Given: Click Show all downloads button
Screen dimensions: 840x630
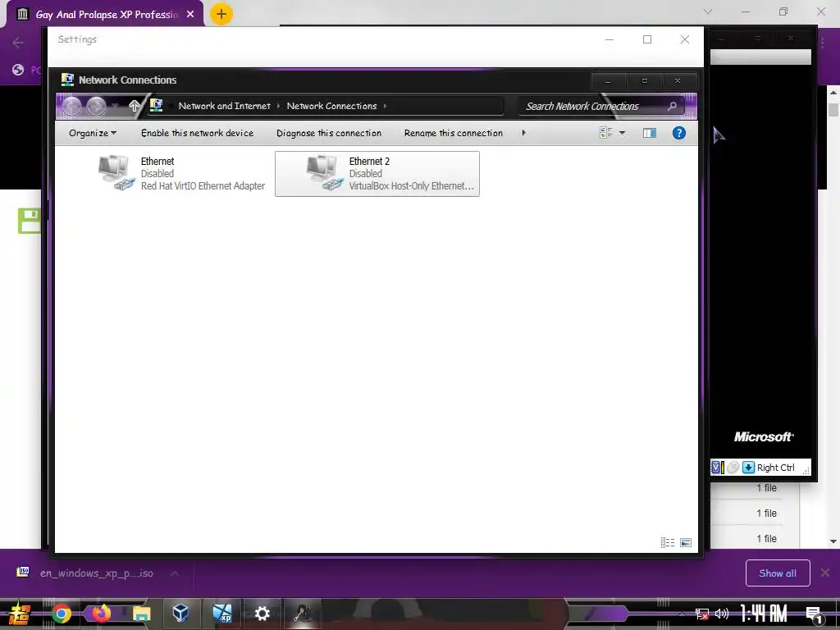Looking at the screenshot, I should point(778,573).
